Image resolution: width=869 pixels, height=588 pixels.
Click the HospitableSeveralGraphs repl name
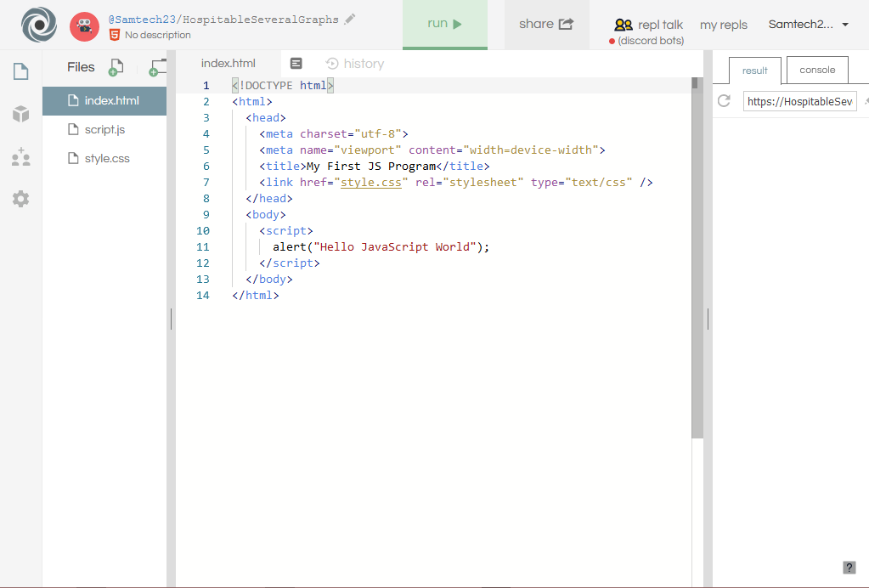[261, 20]
